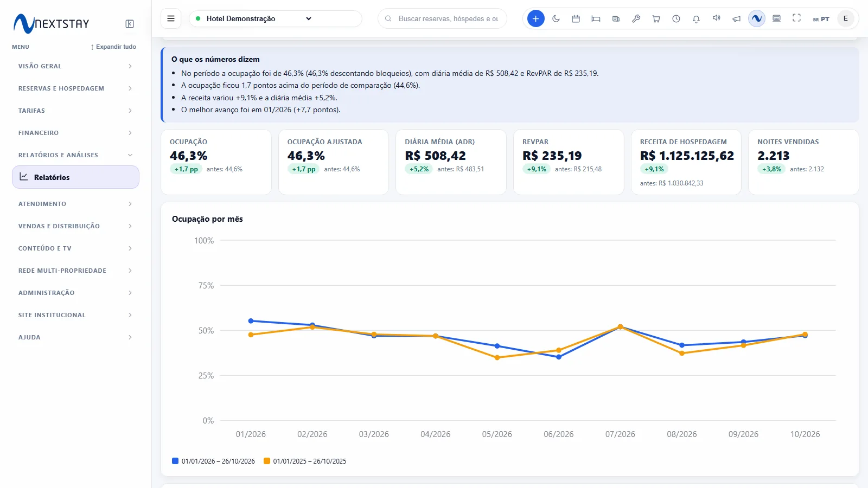Open the Site Institucional menu
This screenshot has height=488, width=868.
point(75,315)
